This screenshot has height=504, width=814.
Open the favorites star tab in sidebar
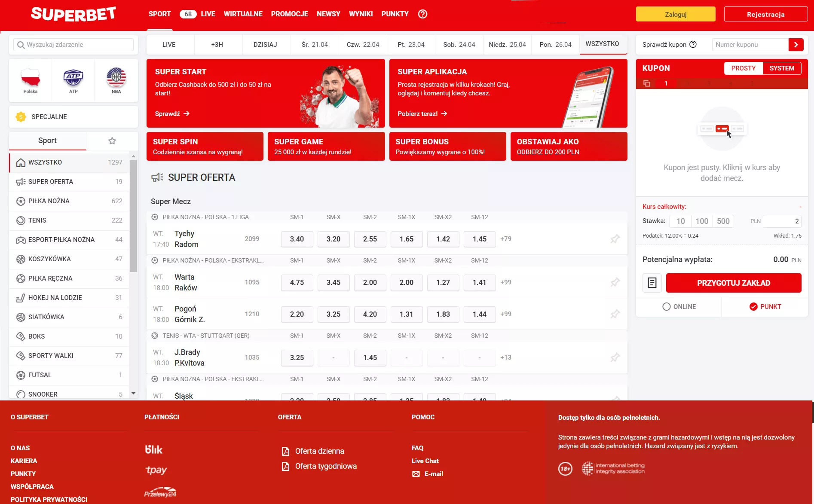(112, 141)
